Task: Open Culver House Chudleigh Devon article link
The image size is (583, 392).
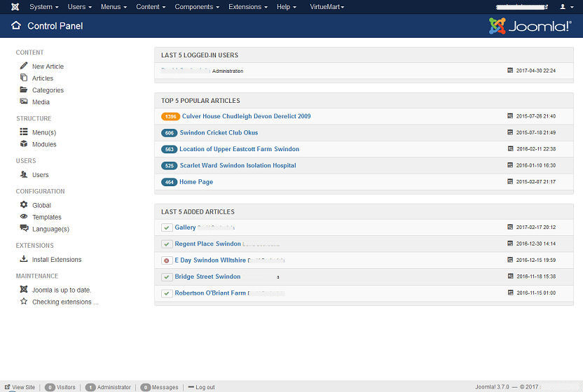Action: pyautogui.click(x=245, y=116)
